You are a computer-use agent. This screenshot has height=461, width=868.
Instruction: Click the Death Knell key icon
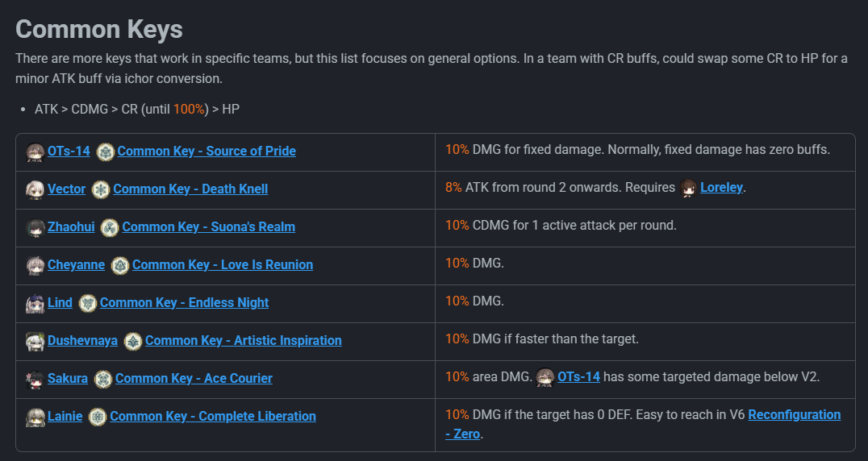pos(101,189)
